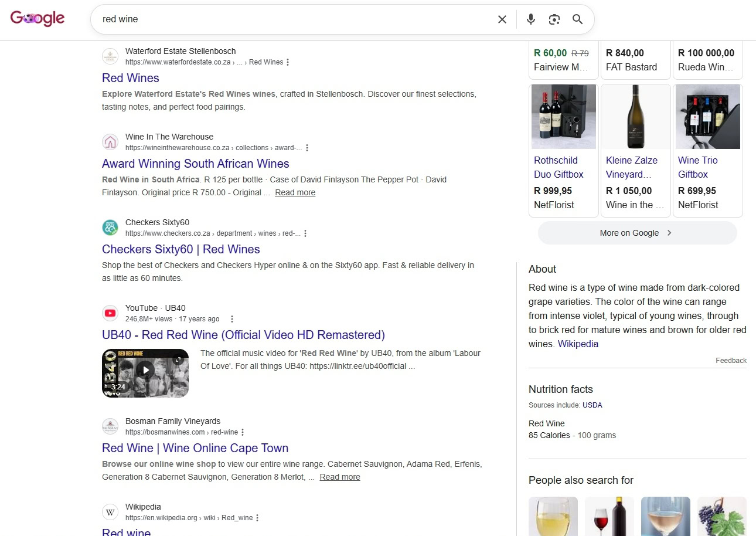756x536 pixels.
Task: Click Wine In The Warehouse favicon
Action: coord(110,142)
